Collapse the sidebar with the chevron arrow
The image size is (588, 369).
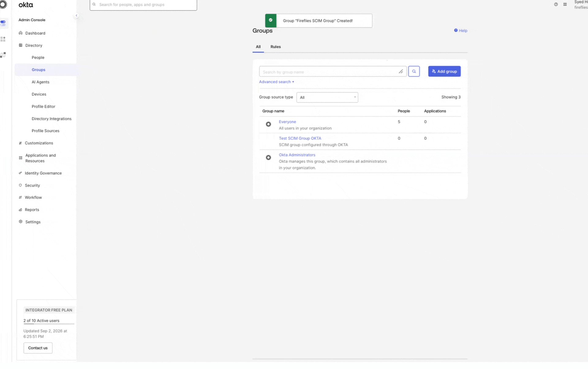[77, 16]
